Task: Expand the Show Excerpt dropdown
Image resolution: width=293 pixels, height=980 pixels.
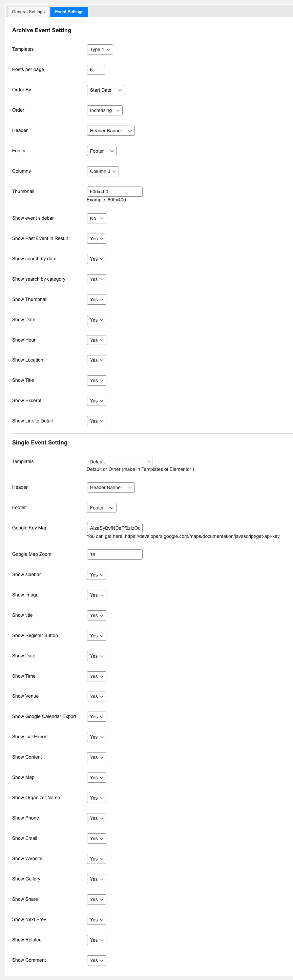Action: click(97, 401)
